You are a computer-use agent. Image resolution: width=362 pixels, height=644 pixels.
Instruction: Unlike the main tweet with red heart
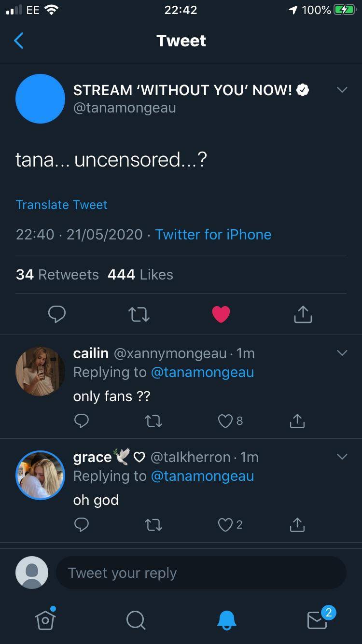221,315
